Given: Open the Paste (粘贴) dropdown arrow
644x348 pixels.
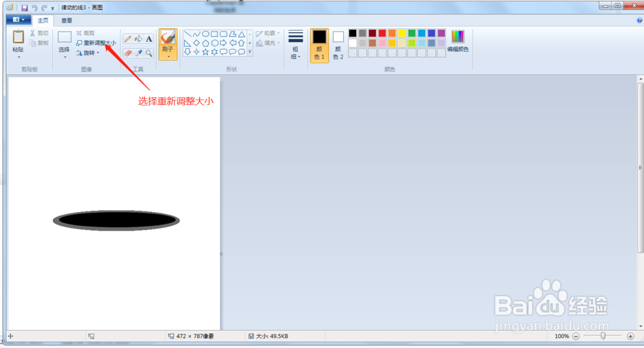Looking at the screenshot, I should pyautogui.click(x=18, y=57).
